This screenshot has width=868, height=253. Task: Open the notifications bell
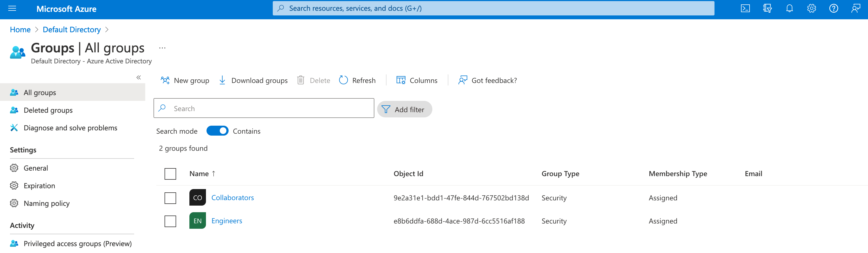click(789, 9)
